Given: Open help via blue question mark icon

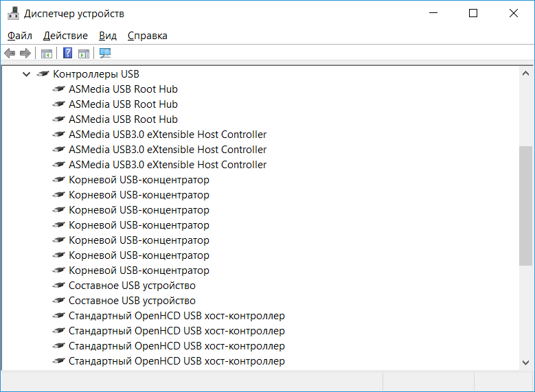Looking at the screenshot, I should coord(67,54).
